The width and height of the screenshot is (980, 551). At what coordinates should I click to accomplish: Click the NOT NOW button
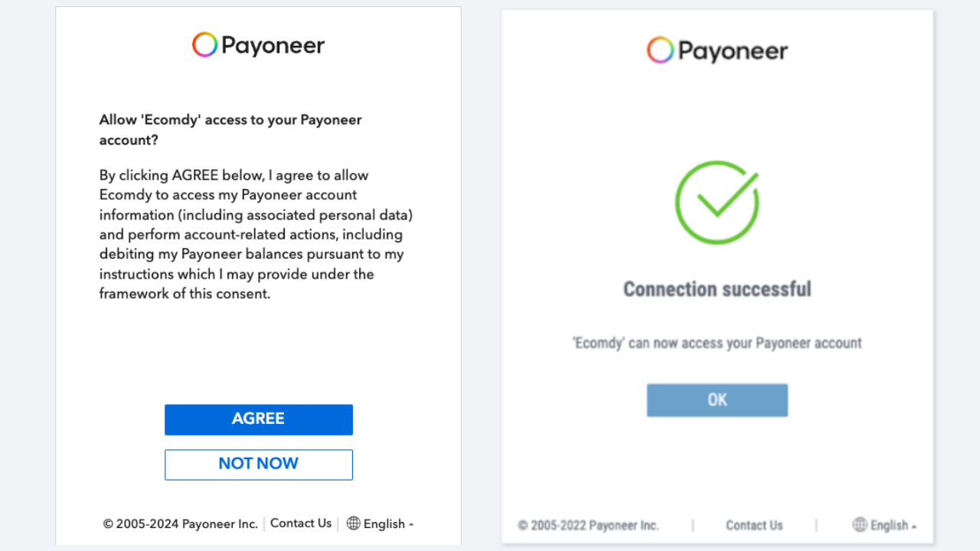tap(258, 465)
